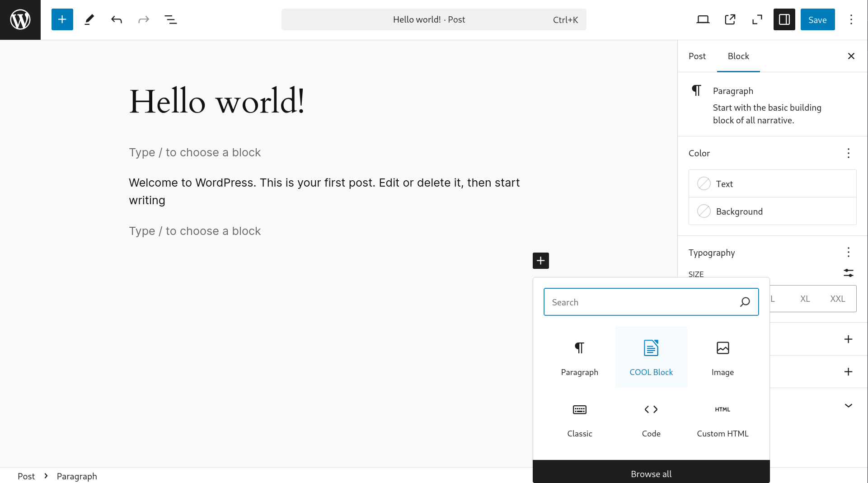
Task: Toggle the Settings sidebar panel
Action: 784,20
